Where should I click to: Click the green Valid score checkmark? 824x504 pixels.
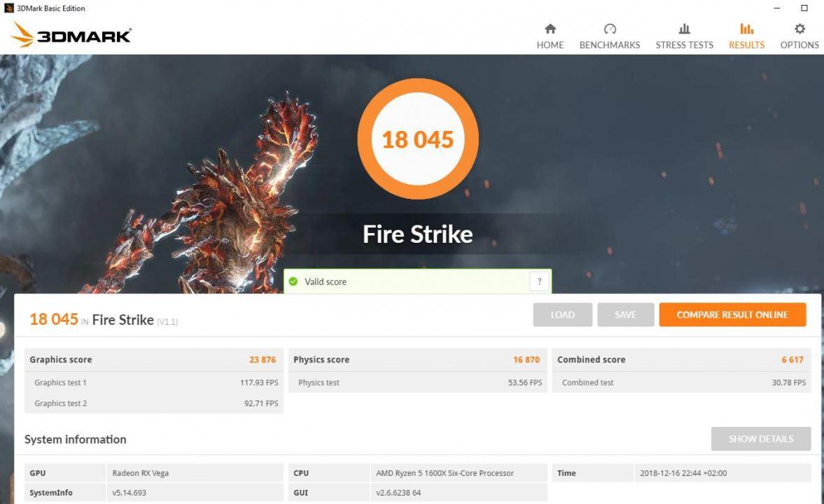(293, 281)
